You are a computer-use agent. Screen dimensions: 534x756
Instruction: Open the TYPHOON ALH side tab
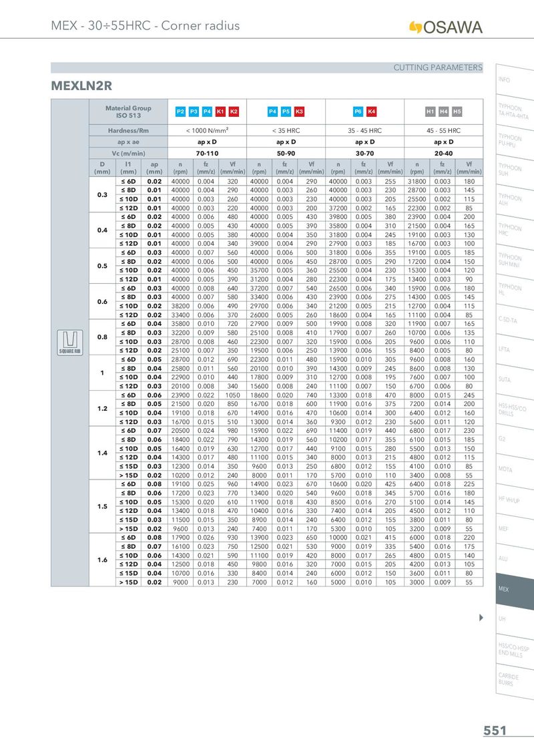514,200
